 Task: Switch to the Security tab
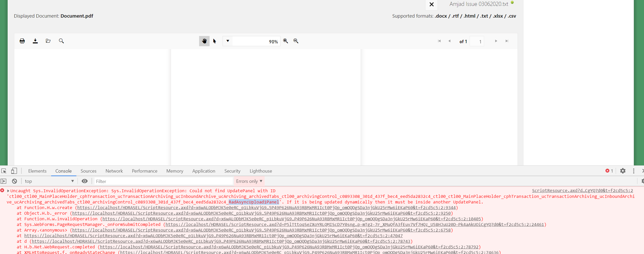[x=232, y=171]
